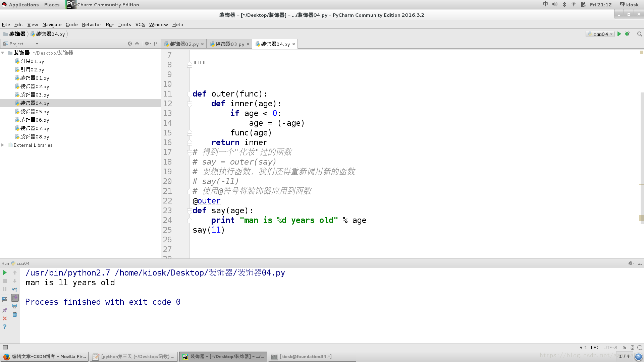Close the Run tab with the red X
This screenshot has height=362, width=644.
(x=5, y=318)
